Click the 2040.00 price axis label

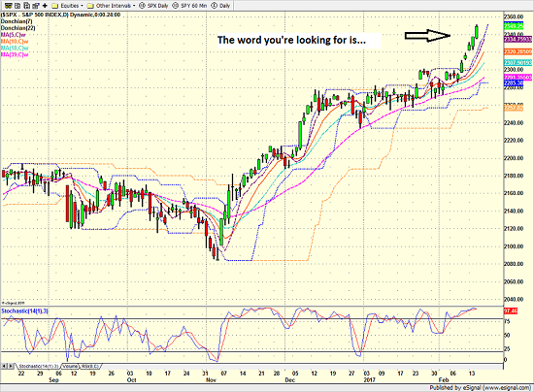514,299
